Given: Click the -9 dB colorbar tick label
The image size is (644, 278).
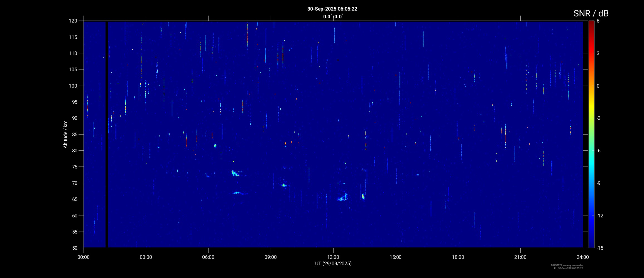Looking at the screenshot, I should coord(598,183).
